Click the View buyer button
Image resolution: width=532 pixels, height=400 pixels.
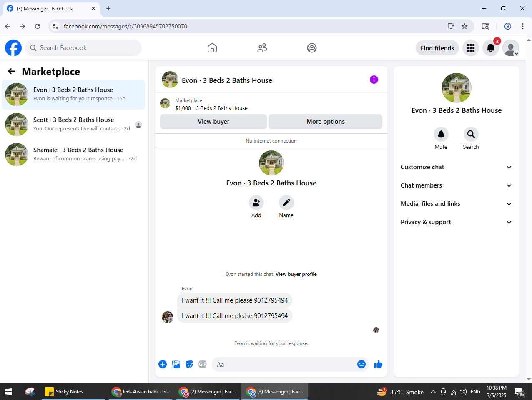tap(213, 122)
